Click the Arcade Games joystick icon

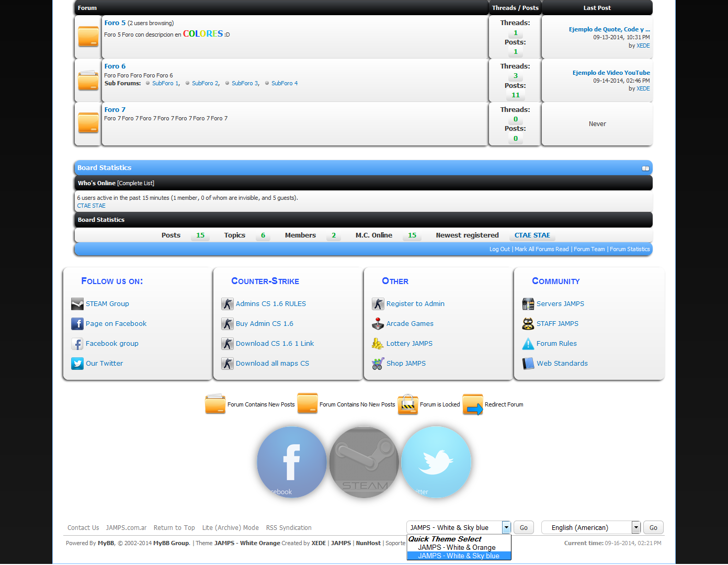(x=378, y=324)
